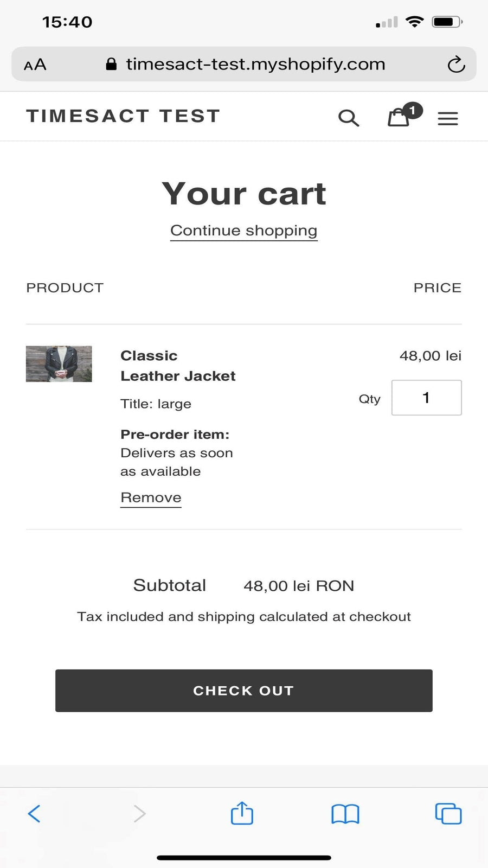Follow the Continue shopping link
The width and height of the screenshot is (488, 868).
[244, 231]
